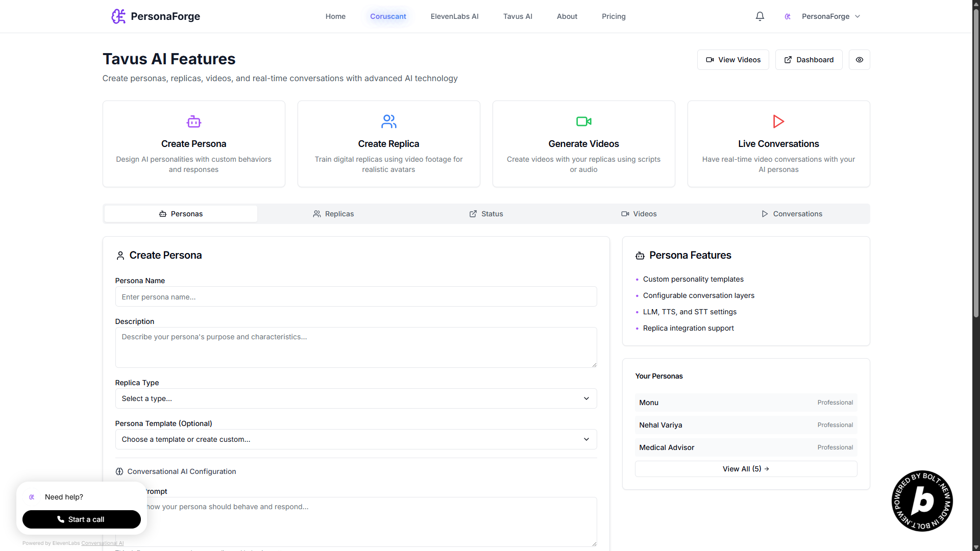
Task: Click the View Videos button
Action: (x=733, y=60)
